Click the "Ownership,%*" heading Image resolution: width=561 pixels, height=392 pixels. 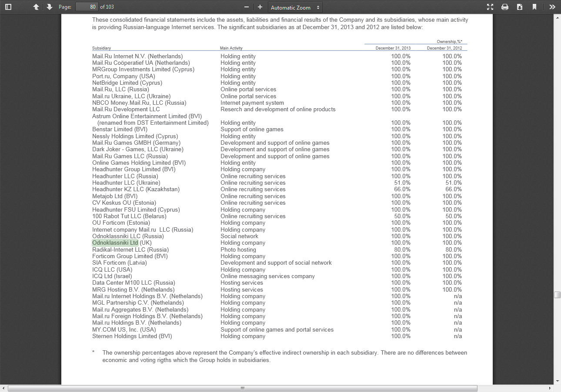(450, 42)
